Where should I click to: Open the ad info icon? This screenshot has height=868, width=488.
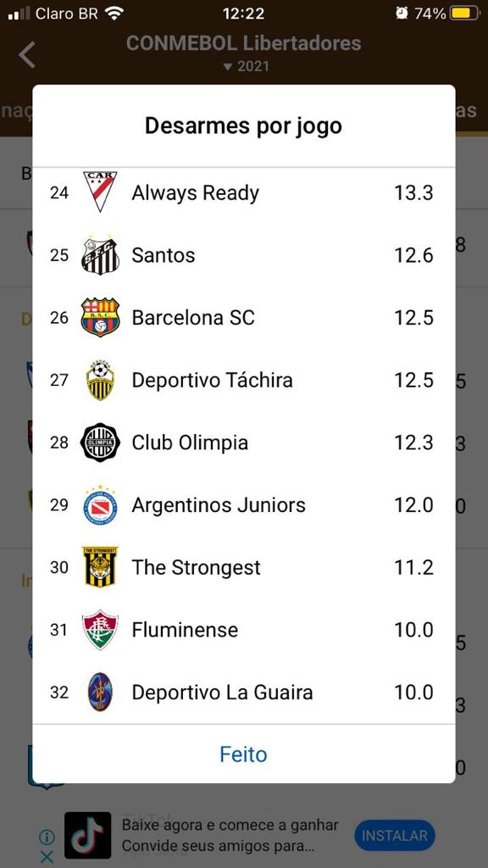[47, 837]
